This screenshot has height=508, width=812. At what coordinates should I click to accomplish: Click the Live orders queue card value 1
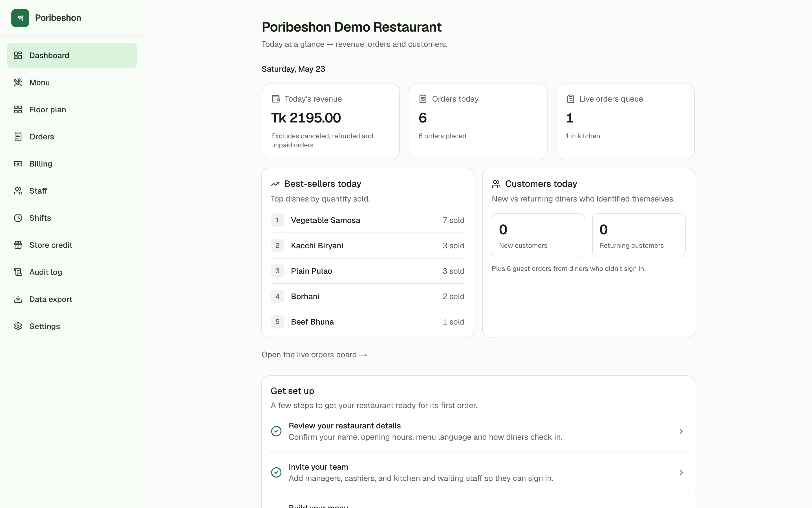tap(570, 118)
